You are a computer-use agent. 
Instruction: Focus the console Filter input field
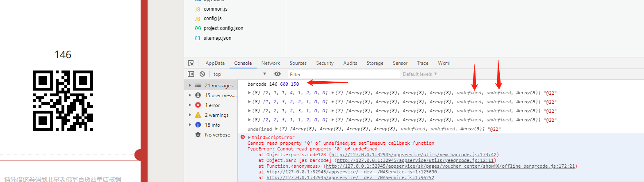click(344, 74)
